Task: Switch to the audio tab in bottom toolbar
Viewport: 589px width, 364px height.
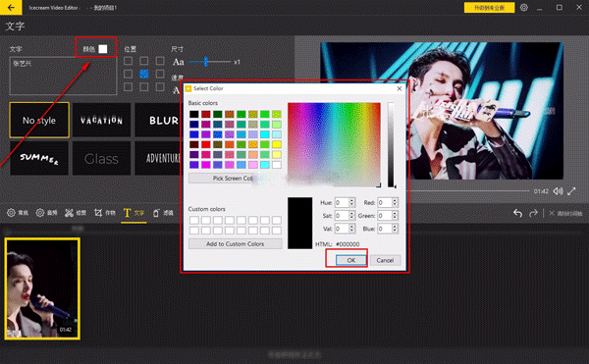Action: click(x=46, y=213)
